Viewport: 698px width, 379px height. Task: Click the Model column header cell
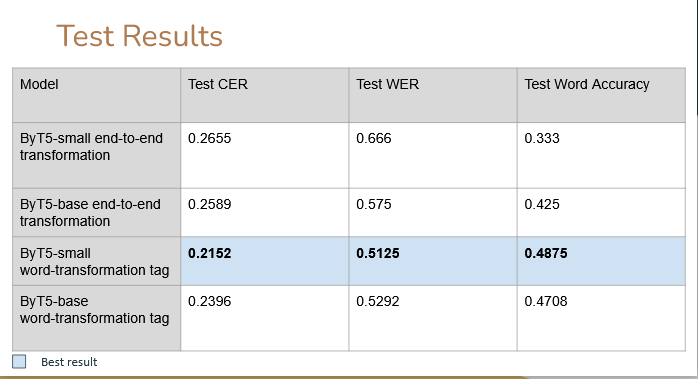pyautogui.click(x=97, y=95)
